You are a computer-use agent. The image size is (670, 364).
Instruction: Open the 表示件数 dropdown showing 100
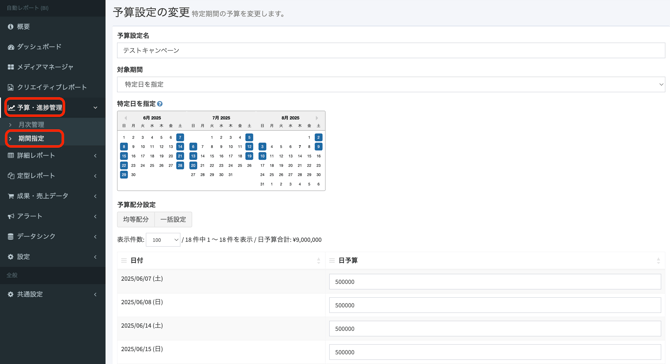(x=163, y=240)
